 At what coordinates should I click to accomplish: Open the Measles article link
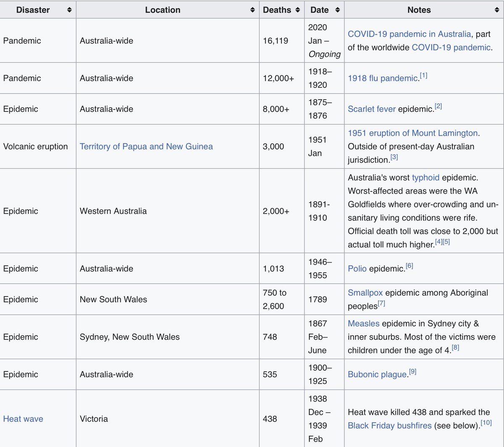(364, 323)
